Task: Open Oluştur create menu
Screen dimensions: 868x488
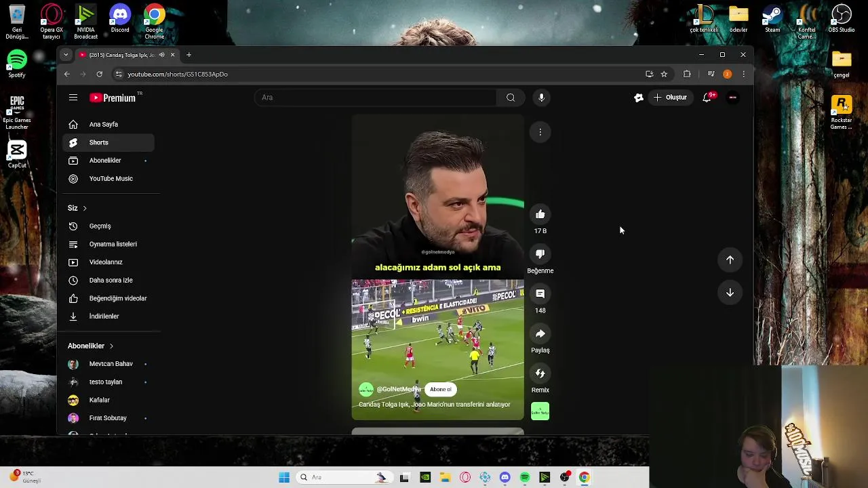Action: click(x=670, y=98)
